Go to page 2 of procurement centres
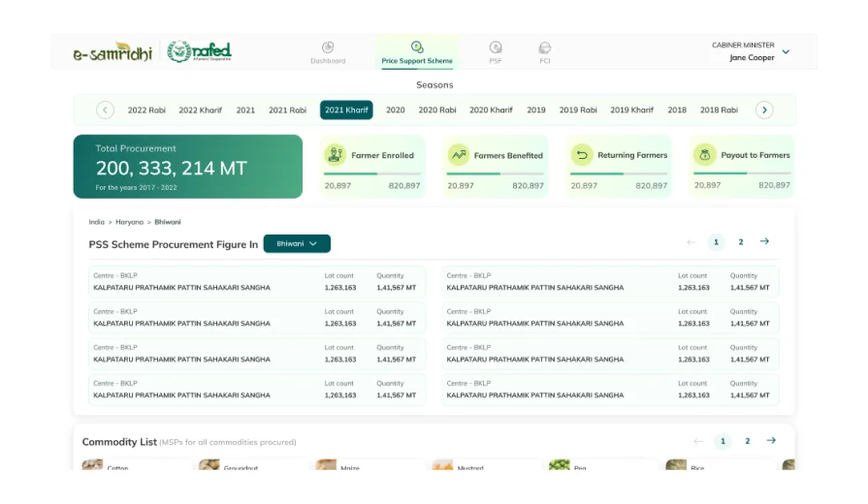 click(x=741, y=242)
